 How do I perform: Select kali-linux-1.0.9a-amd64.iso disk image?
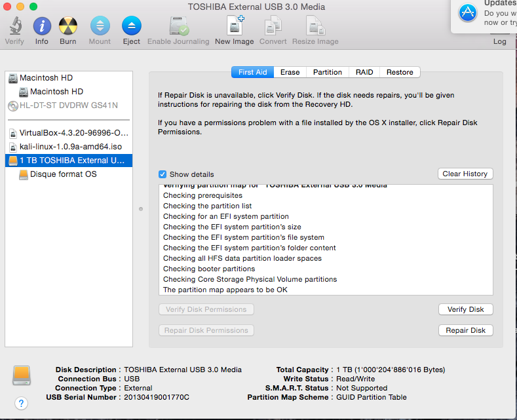tap(70, 147)
